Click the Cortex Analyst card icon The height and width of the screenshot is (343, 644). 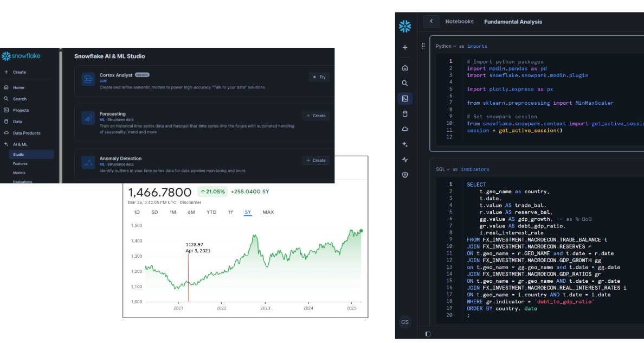(88, 79)
